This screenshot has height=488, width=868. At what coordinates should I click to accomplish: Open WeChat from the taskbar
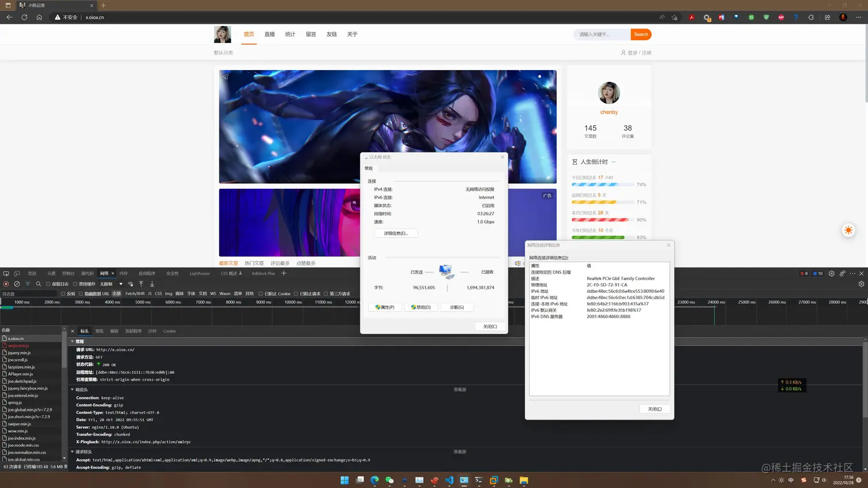tap(390, 480)
